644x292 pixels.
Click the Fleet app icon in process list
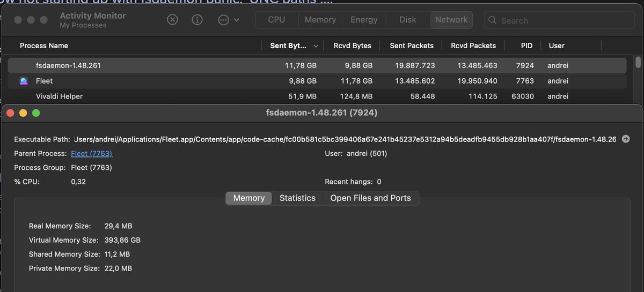(x=24, y=81)
